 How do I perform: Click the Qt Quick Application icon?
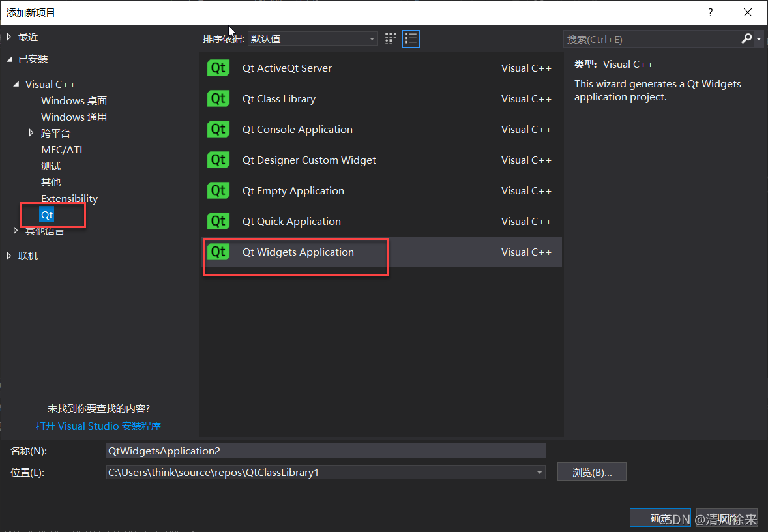pos(218,221)
